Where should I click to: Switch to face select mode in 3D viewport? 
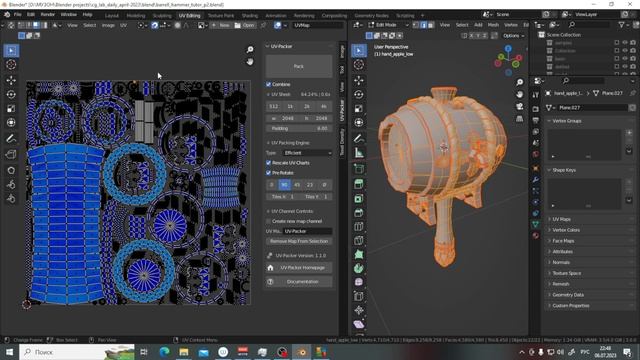click(431, 25)
